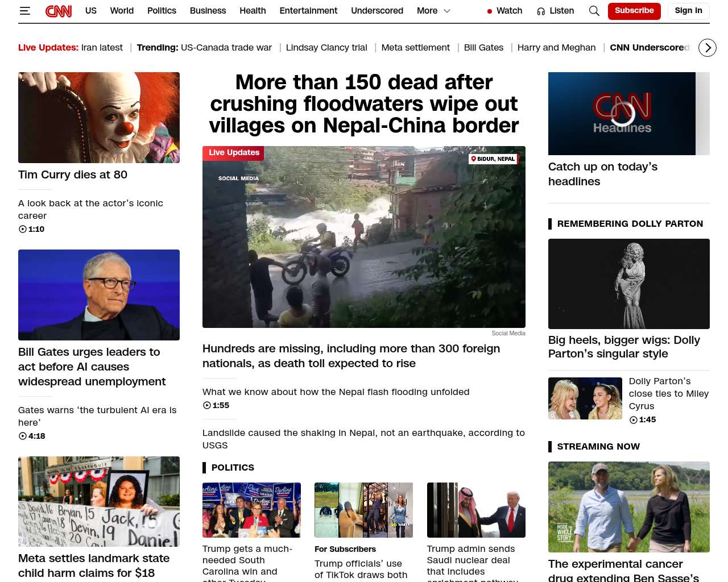Open Gates warns turbulent AI era link
Screen dimensions: 728x582
click(x=97, y=417)
